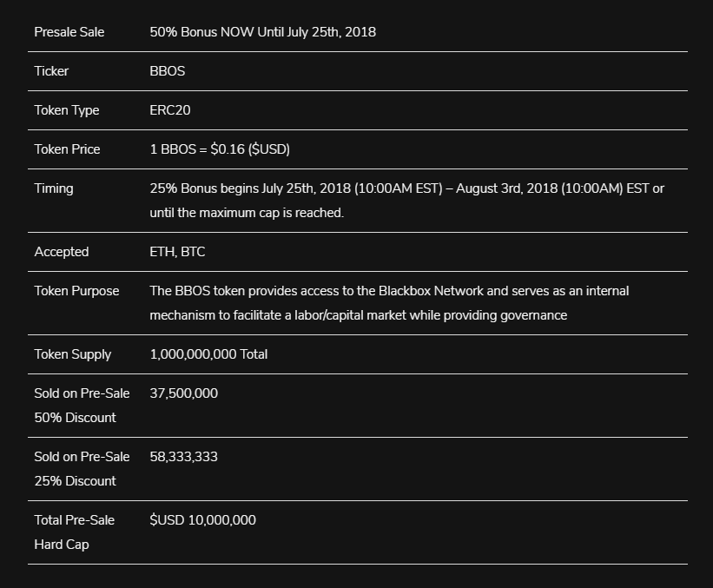Click the "Token Price" label
This screenshot has width=713, height=588.
coord(67,149)
